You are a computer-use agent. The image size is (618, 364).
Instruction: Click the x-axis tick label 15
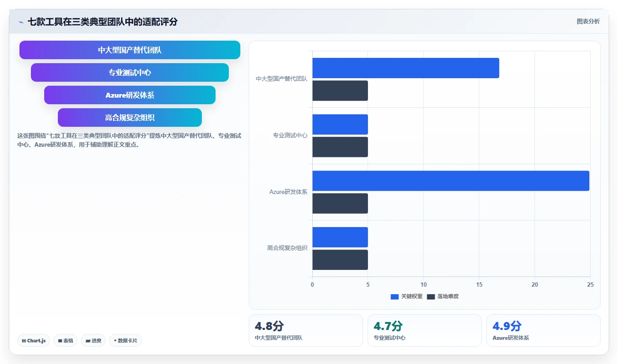(479, 285)
